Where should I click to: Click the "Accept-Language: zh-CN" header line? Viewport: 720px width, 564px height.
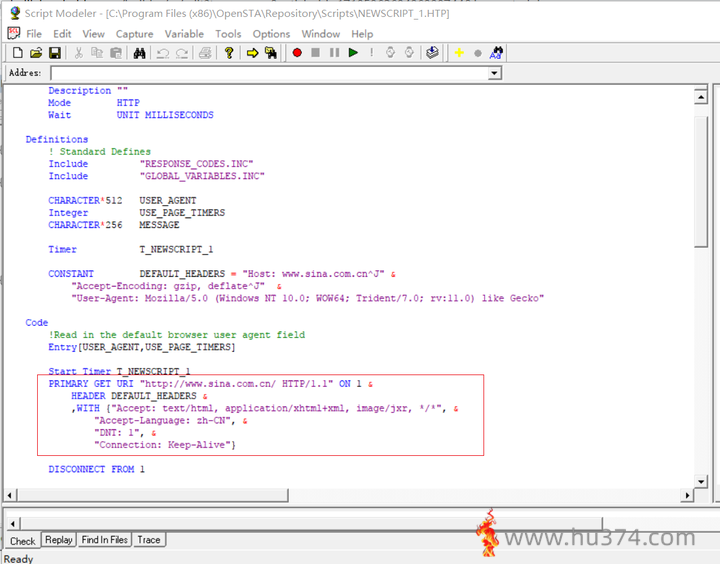(170, 420)
